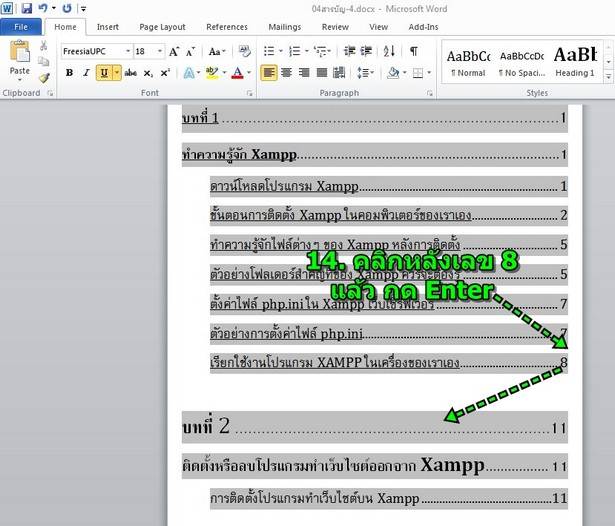Select Align Text Left
This screenshot has height=526, width=615.
tap(269, 73)
